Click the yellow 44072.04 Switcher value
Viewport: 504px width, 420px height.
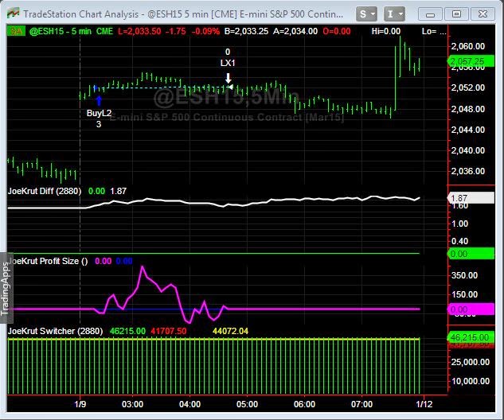[x=230, y=331]
